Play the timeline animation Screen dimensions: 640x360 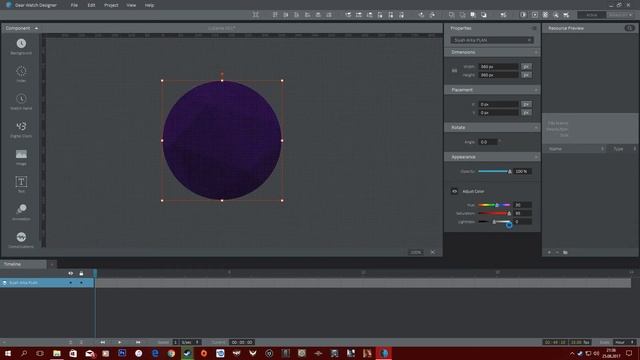coord(120,342)
